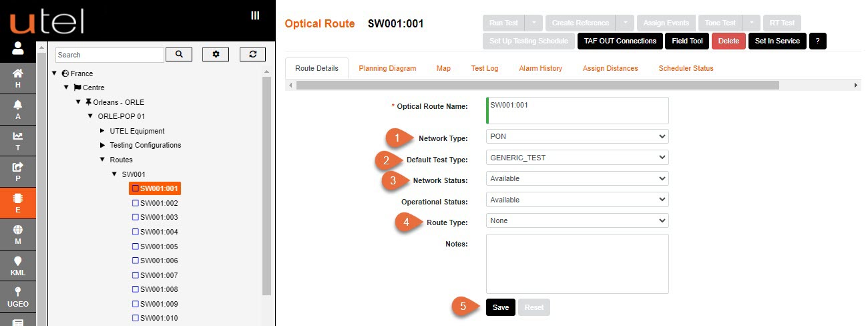Select the SW001:002 route checkbox icon
Viewport: 868px width, 326px height.
point(136,203)
